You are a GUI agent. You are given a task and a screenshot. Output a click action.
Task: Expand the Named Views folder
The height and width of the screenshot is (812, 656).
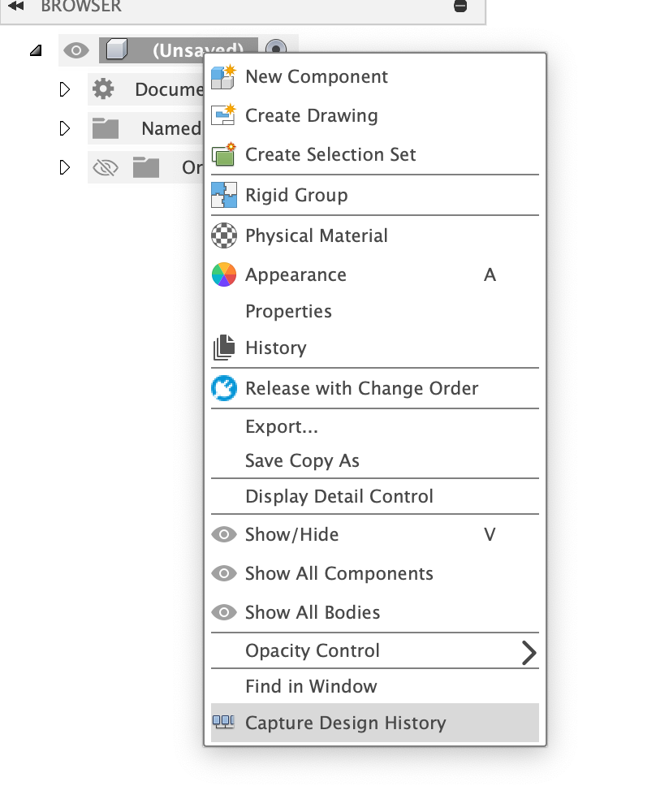(x=66, y=128)
